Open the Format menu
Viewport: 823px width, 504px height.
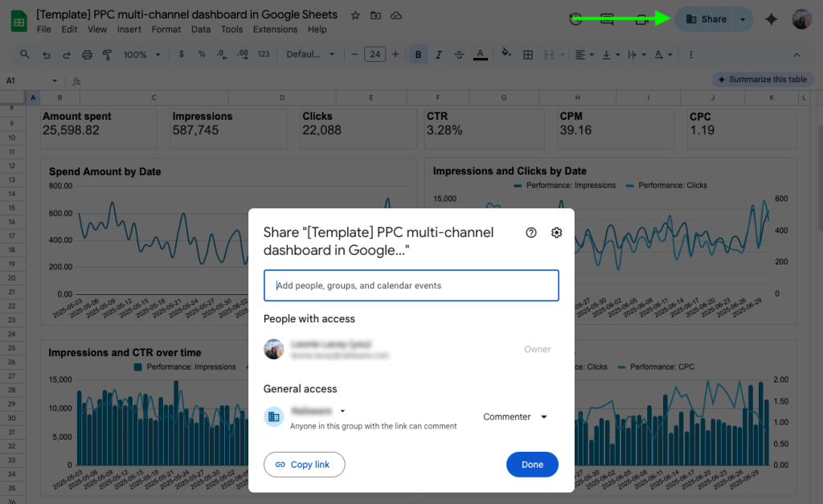[x=166, y=30]
